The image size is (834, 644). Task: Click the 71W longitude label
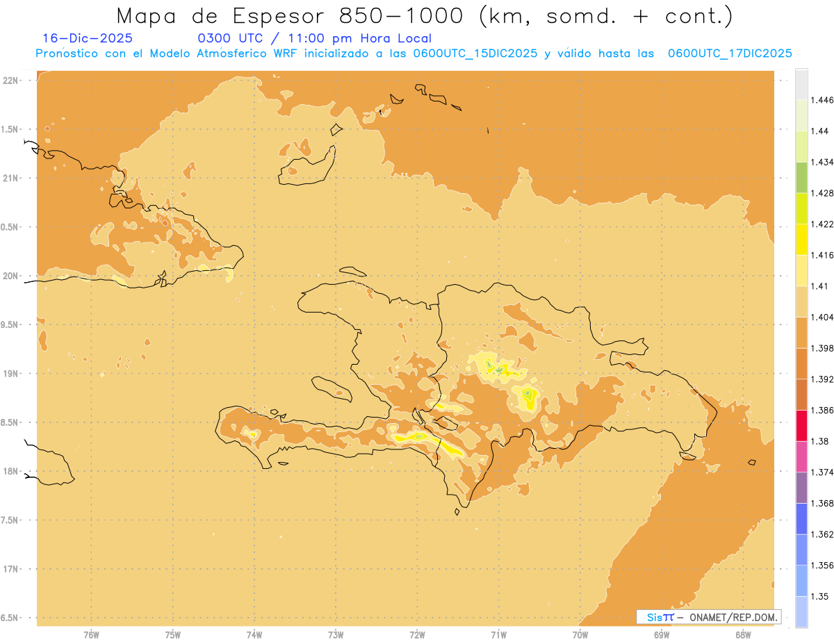tap(498, 635)
